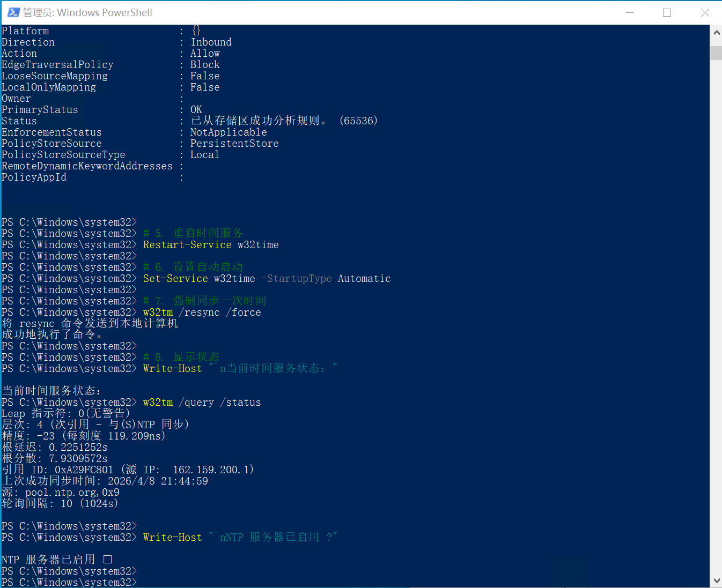
Task: Click the empty scrollbar track below thumb
Action: tap(716, 322)
